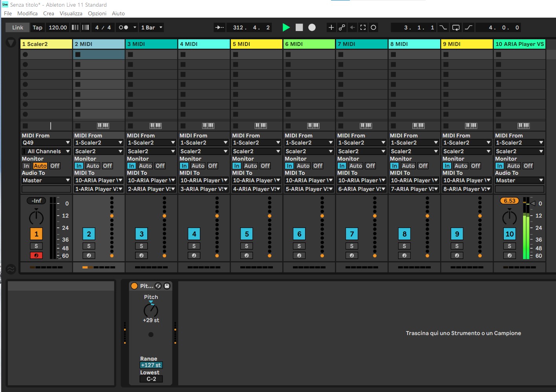The image size is (556, 392).
Task: Click the Session Record circle icon
Action: point(373,27)
